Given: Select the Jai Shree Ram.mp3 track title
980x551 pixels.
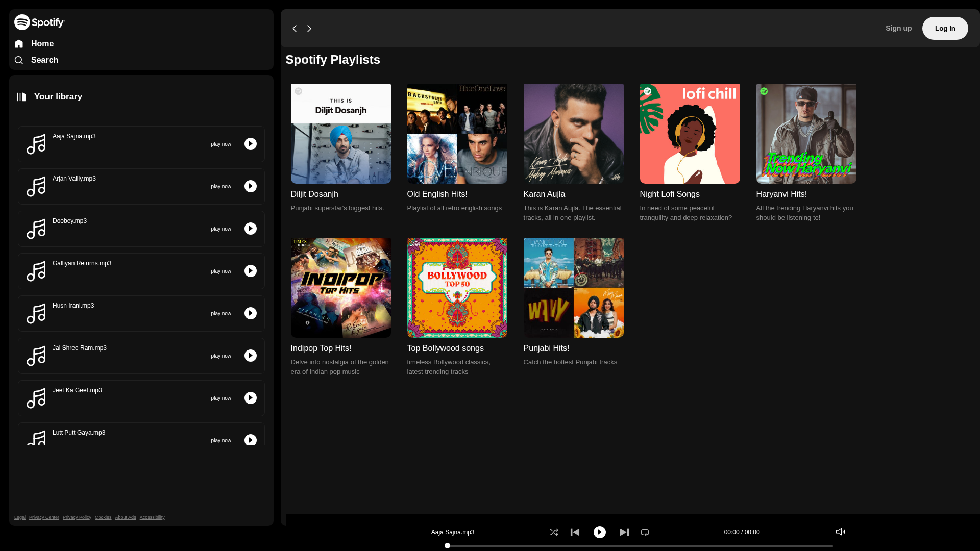Looking at the screenshot, I should [x=80, y=348].
